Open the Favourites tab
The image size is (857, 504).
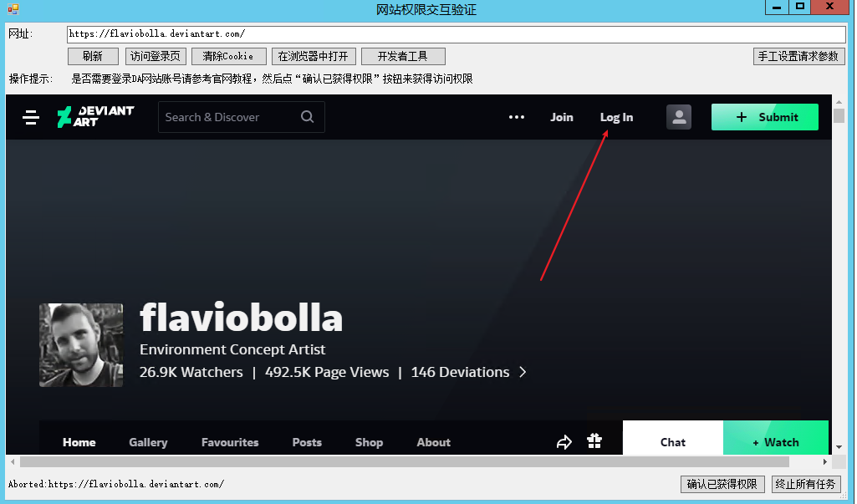(230, 442)
